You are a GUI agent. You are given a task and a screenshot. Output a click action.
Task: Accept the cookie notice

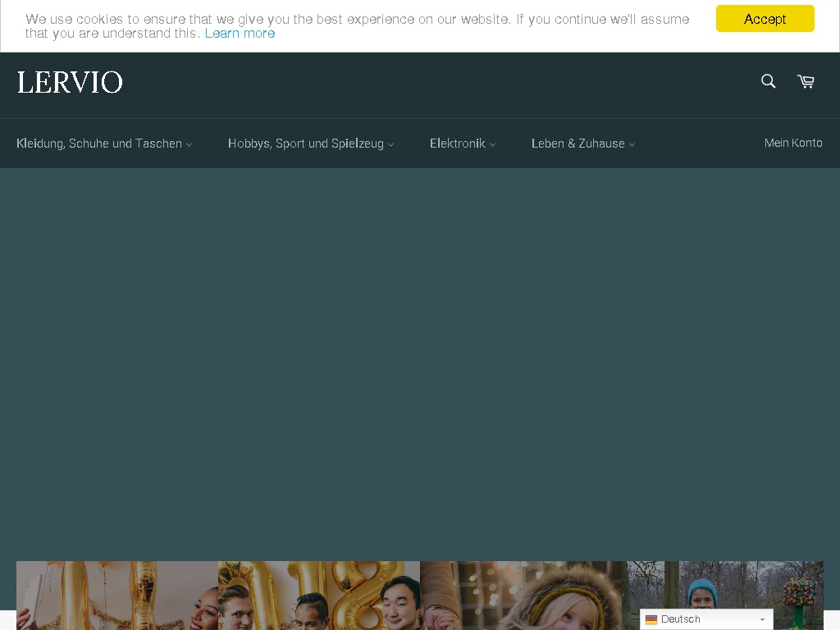[765, 19]
